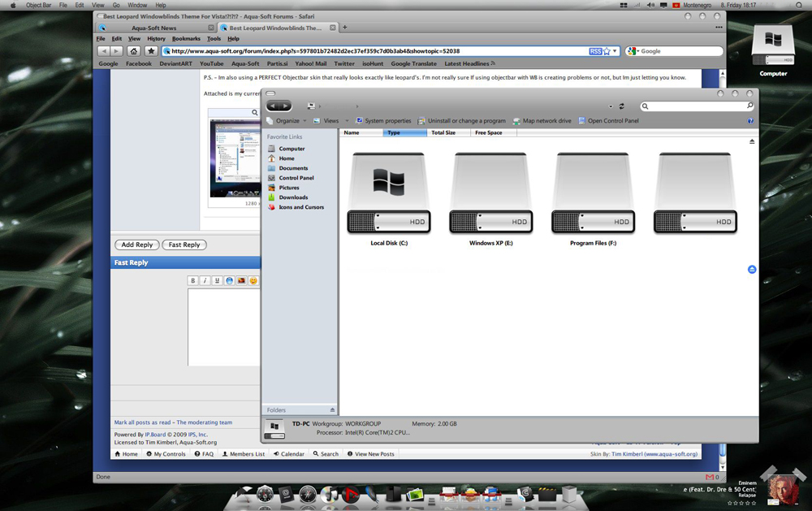Open Program Files (F:) drive
812x511 pixels.
coord(593,199)
